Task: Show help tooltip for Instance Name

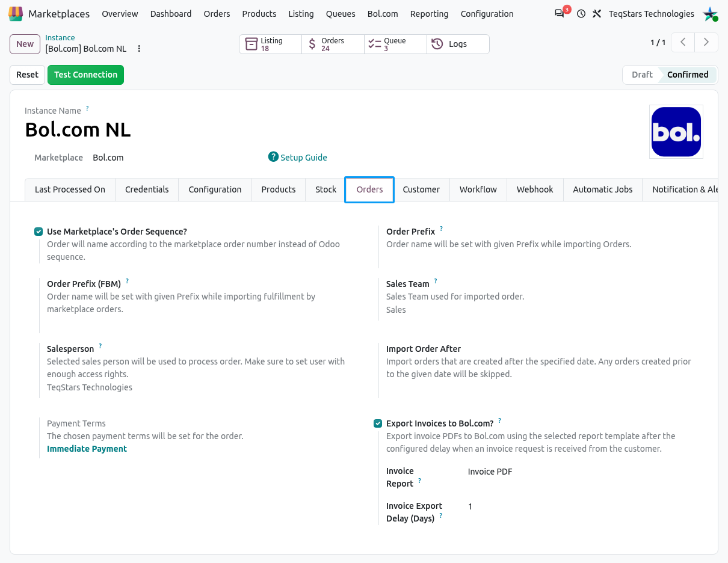Action: click(87, 108)
